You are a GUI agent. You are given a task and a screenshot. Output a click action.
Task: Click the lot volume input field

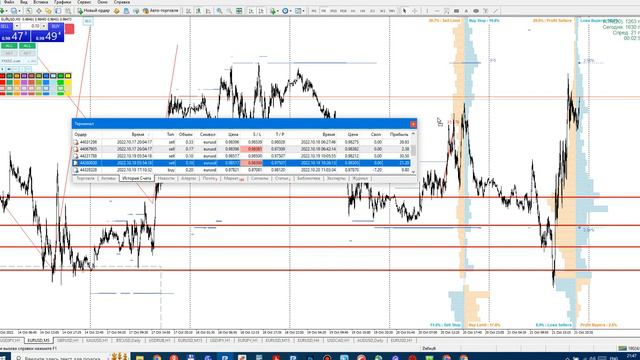pyautogui.click(x=30, y=26)
